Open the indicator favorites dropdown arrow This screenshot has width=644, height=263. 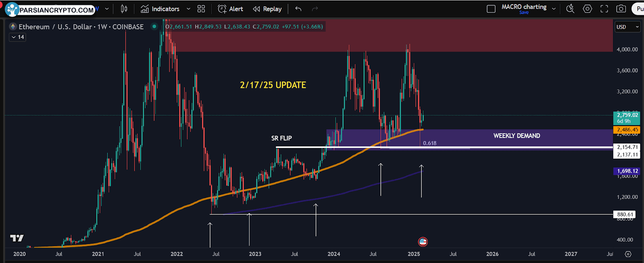pyautogui.click(x=188, y=9)
